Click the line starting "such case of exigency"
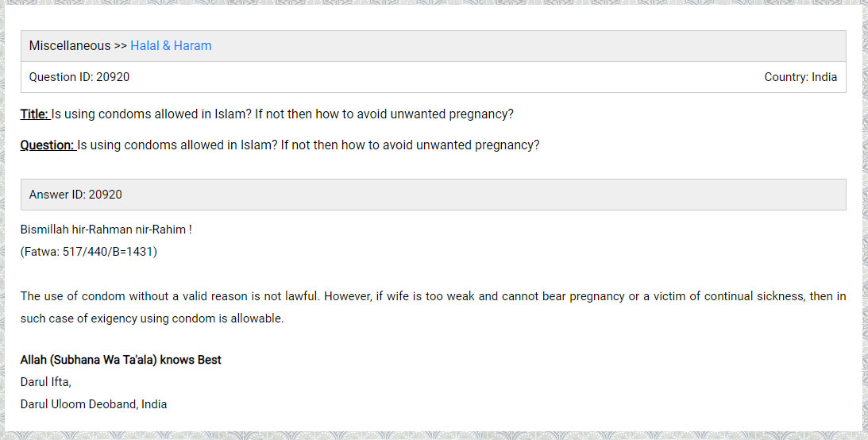This screenshot has height=440, width=868. [152, 318]
